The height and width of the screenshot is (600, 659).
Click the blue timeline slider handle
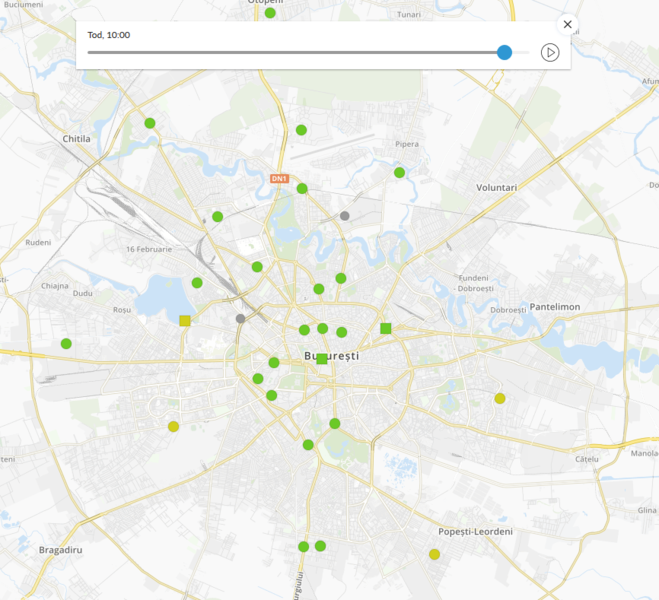504,52
